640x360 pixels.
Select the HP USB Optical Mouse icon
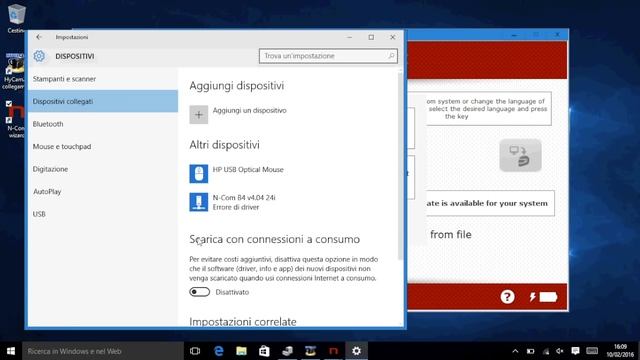199,174
